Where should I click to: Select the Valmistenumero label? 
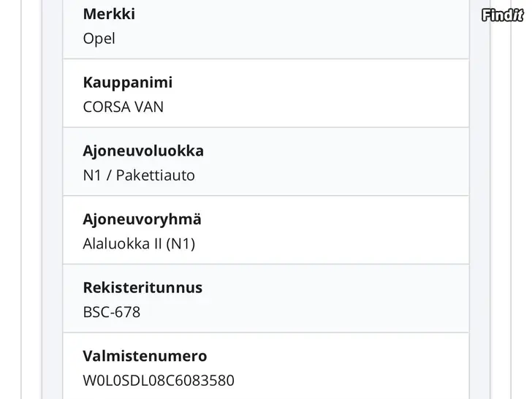pyautogui.click(x=145, y=357)
